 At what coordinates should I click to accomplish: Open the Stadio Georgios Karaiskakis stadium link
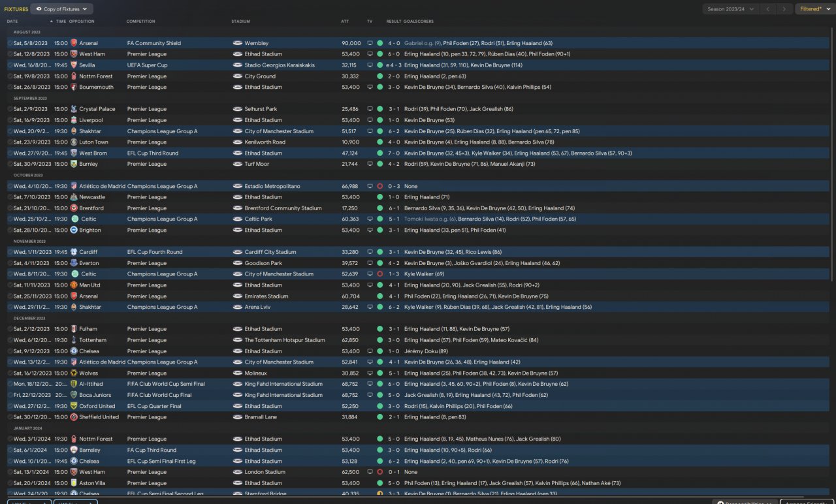click(279, 65)
